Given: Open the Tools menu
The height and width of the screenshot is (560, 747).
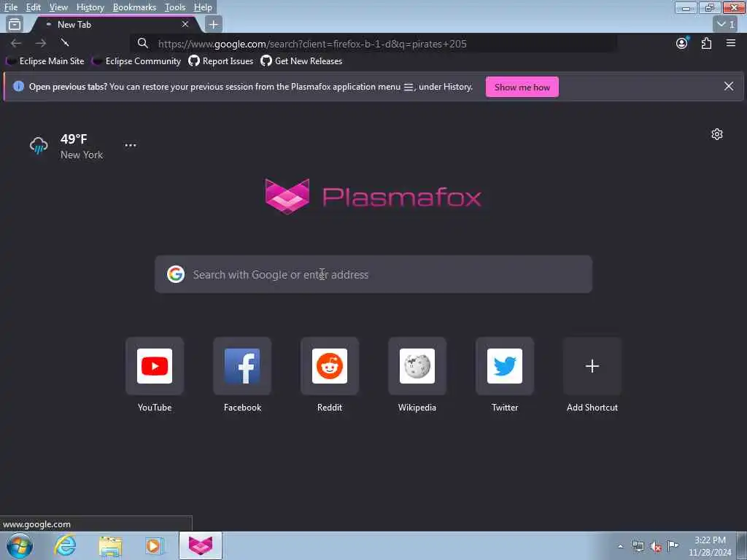Looking at the screenshot, I should tap(175, 7).
